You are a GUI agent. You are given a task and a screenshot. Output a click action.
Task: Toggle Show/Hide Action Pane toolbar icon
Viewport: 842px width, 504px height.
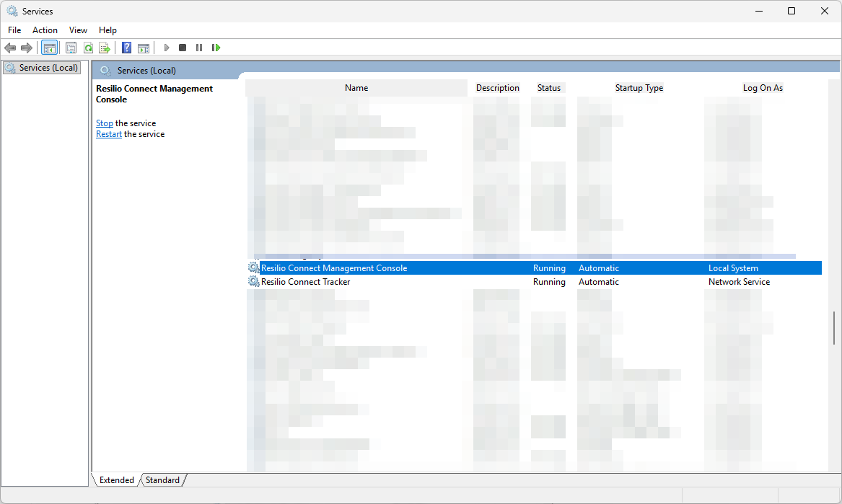(x=144, y=48)
